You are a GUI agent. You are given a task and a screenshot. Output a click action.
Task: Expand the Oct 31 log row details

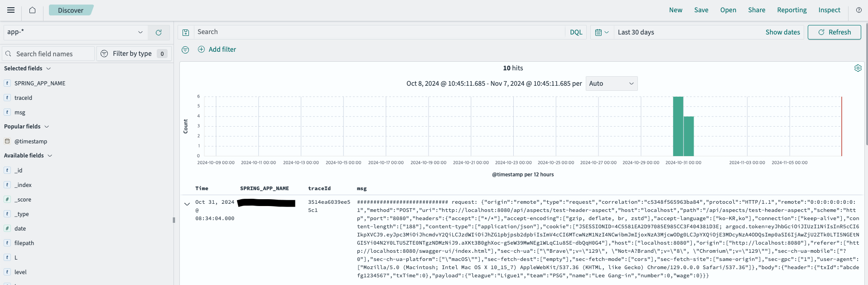187,204
